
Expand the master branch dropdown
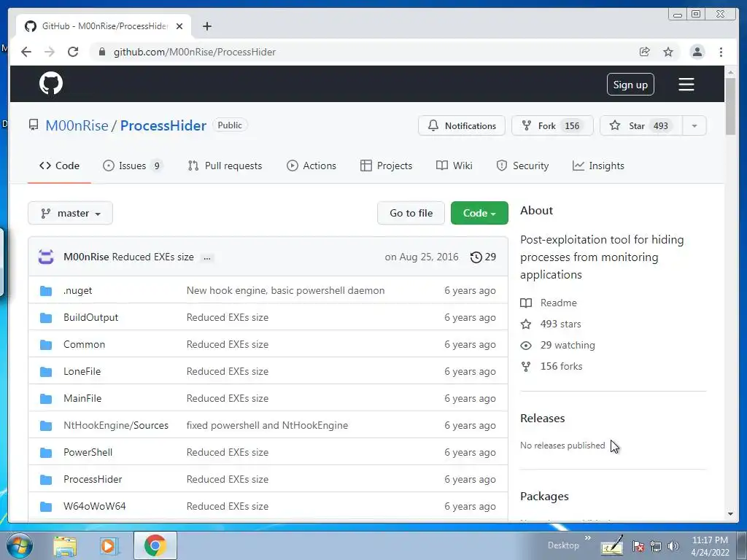[71, 213]
